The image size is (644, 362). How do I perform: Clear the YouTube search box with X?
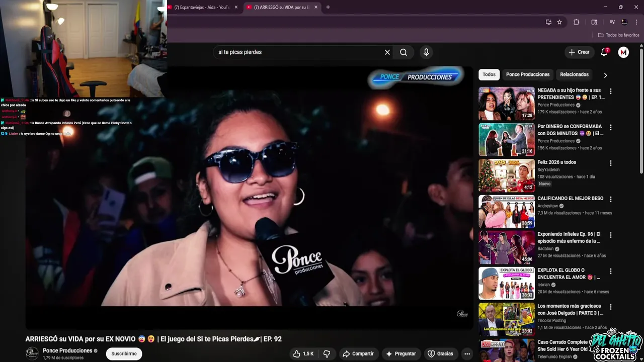387,52
